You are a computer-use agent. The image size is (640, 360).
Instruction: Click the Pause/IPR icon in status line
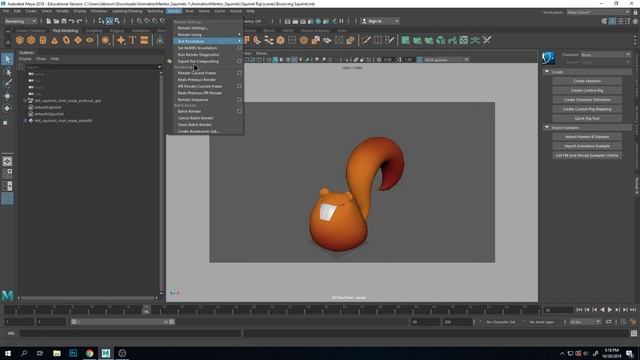pyautogui.click(x=342, y=21)
